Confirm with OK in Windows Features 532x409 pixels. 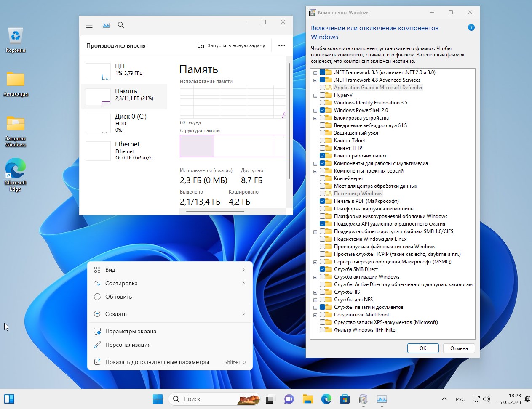coord(423,348)
